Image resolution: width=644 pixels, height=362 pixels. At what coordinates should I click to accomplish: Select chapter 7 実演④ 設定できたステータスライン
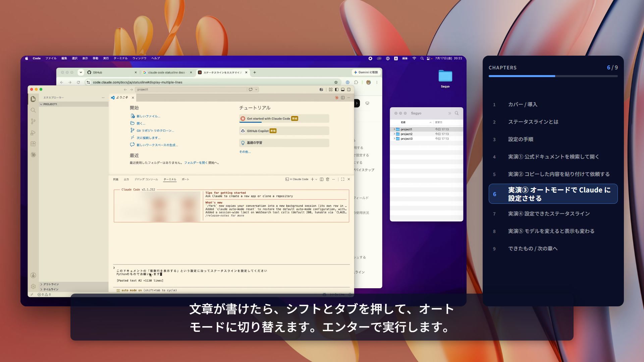[x=553, y=214]
